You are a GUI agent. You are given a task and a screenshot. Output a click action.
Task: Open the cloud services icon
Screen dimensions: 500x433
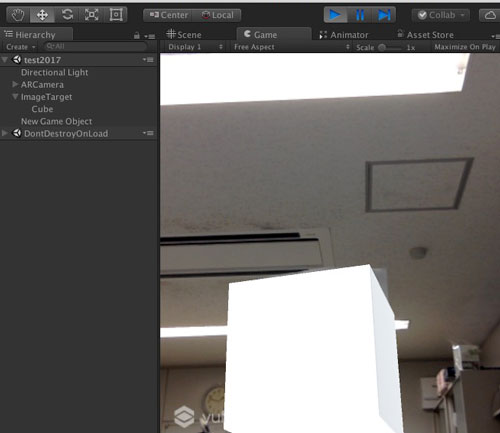490,15
